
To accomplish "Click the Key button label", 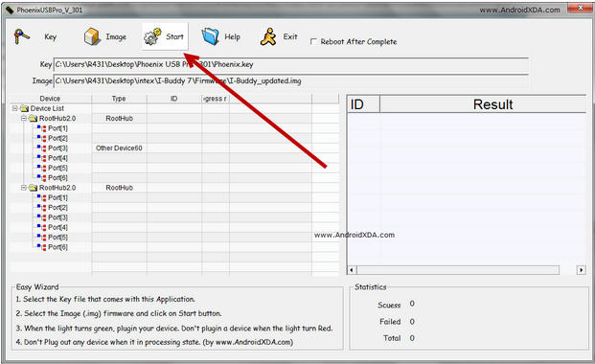I will tap(50, 36).
